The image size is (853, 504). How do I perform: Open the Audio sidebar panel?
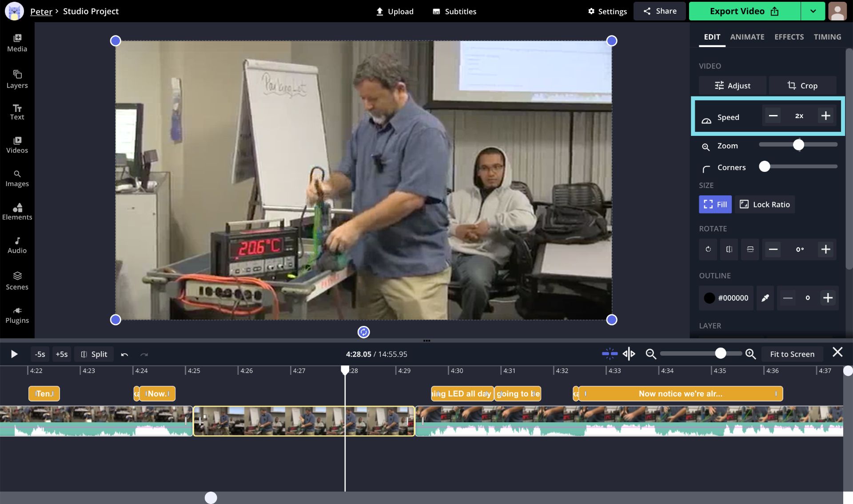coord(17,245)
